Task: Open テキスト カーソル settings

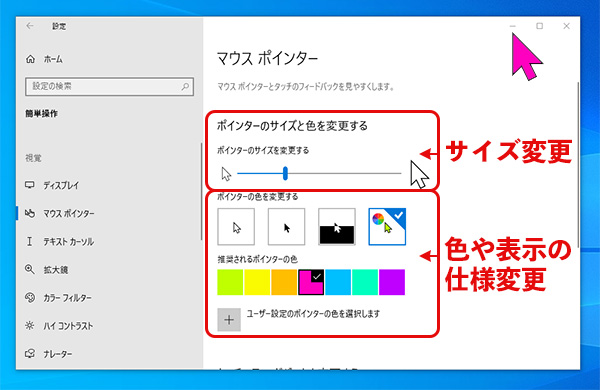Action: pyautogui.click(x=68, y=242)
